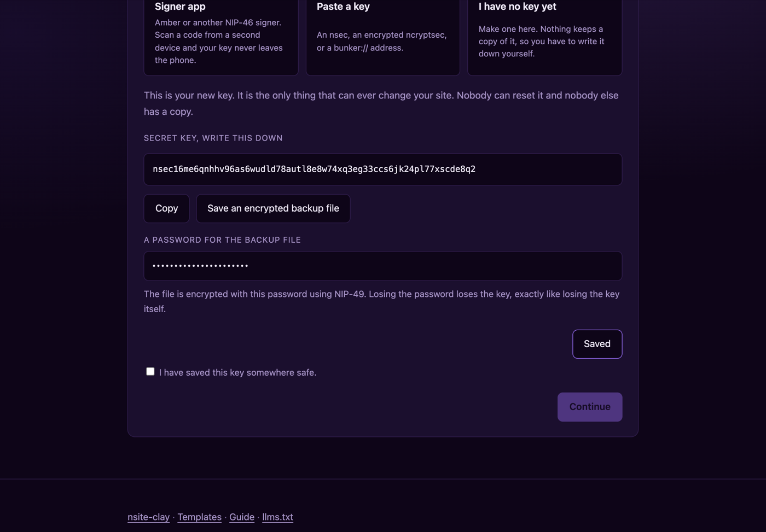Tick the saved key somewhere safe checkbox
This screenshot has width=766, height=532.
150,371
